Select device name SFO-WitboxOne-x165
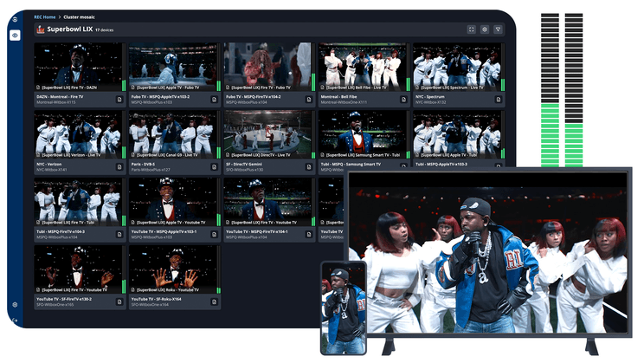Image resolution: width=644 pixels, height=363 pixels. pyautogui.click(x=55, y=305)
